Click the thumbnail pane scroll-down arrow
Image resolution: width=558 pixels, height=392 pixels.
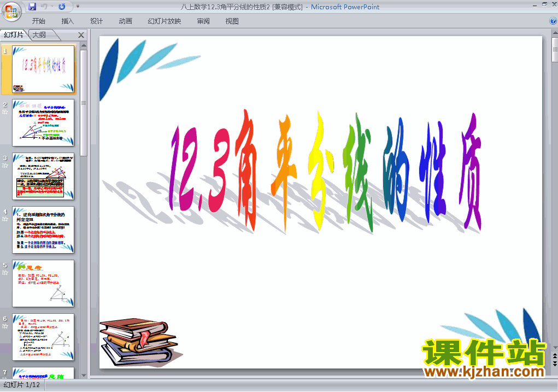(x=84, y=375)
